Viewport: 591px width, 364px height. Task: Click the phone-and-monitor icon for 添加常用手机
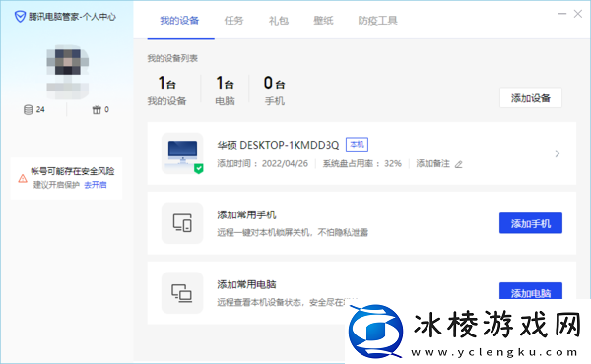(182, 223)
